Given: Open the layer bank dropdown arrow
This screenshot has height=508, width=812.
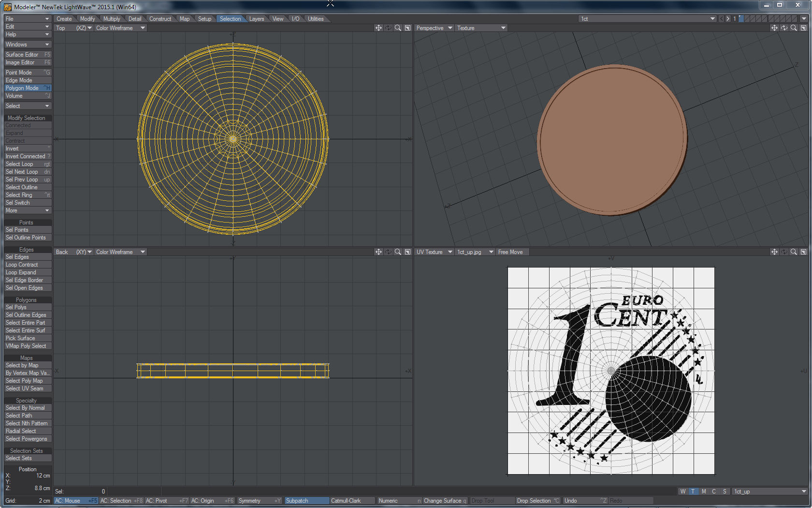Looking at the screenshot, I should [x=804, y=19].
